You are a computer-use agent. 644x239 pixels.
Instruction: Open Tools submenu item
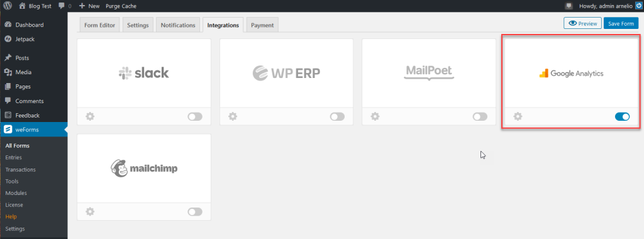coord(12,182)
